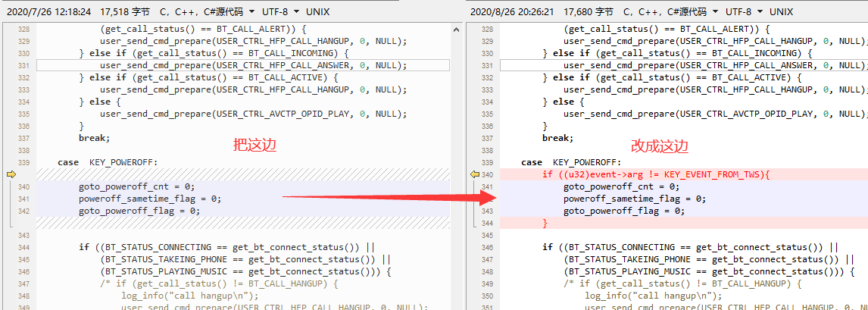Click right line 348 BT_STATUS_PLAYING_MUSIC condition

[710, 271]
